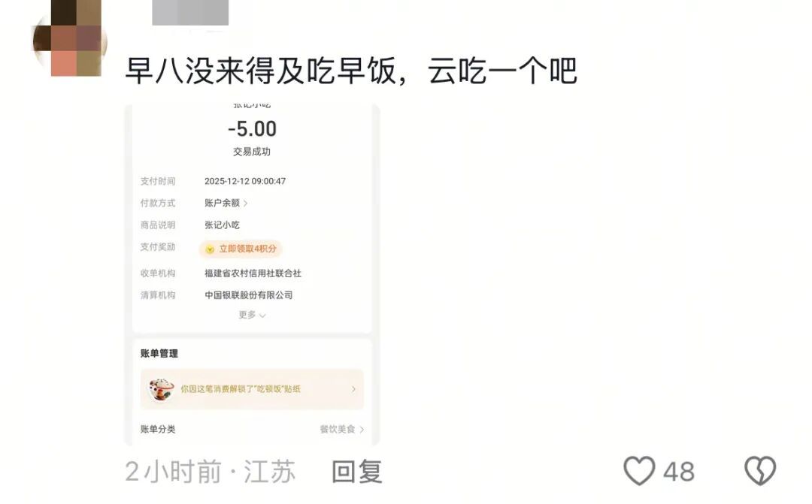The width and height of the screenshot is (812, 504).
Task: Click the 2小时前 · 江苏 timestamp
Action: tap(211, 472)
